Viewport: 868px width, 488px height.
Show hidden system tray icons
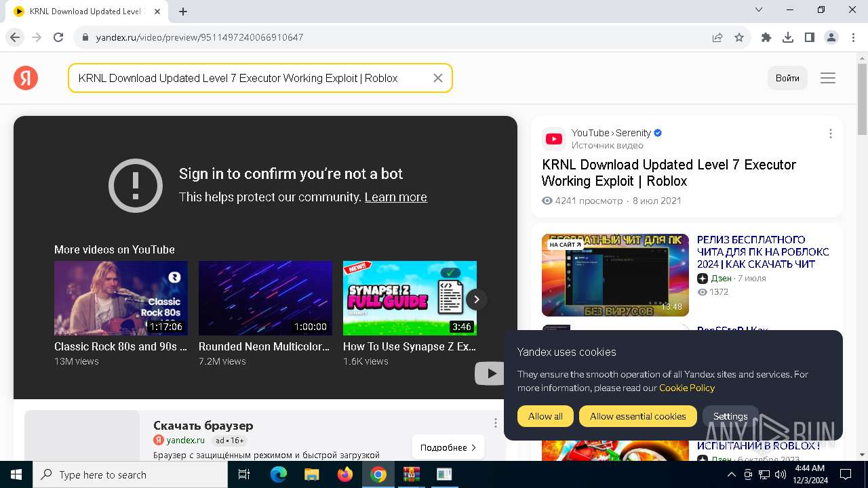pyautogui.click(x=731, y=474)
